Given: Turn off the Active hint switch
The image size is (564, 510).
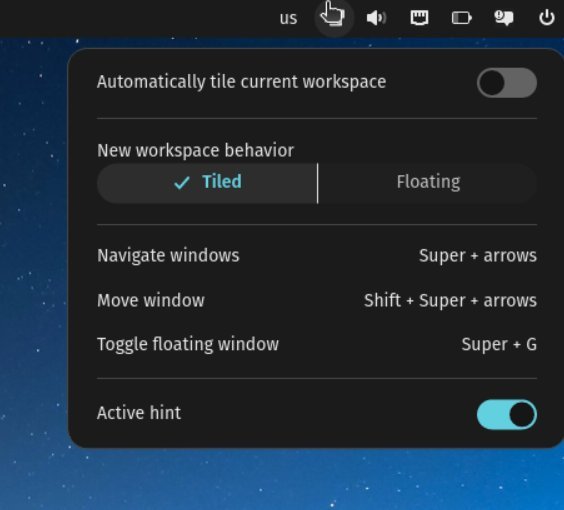Looking at the screenshot, I should point(507,415).
